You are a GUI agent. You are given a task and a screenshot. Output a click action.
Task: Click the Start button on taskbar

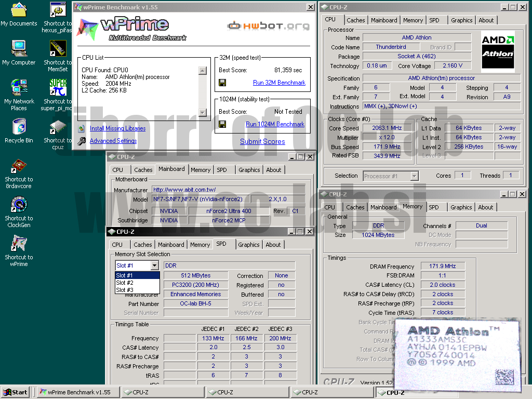click(15, 392)
